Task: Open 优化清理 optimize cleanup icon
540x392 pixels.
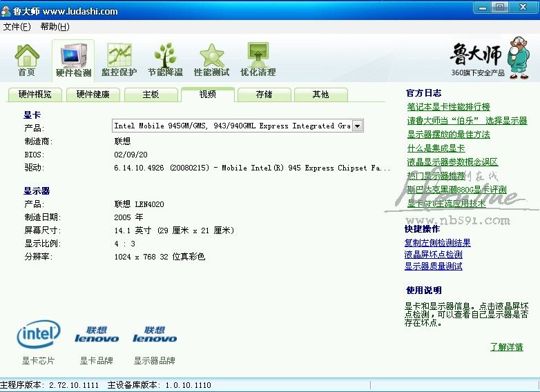Action: pyautogui.click(x=258, y=59)
